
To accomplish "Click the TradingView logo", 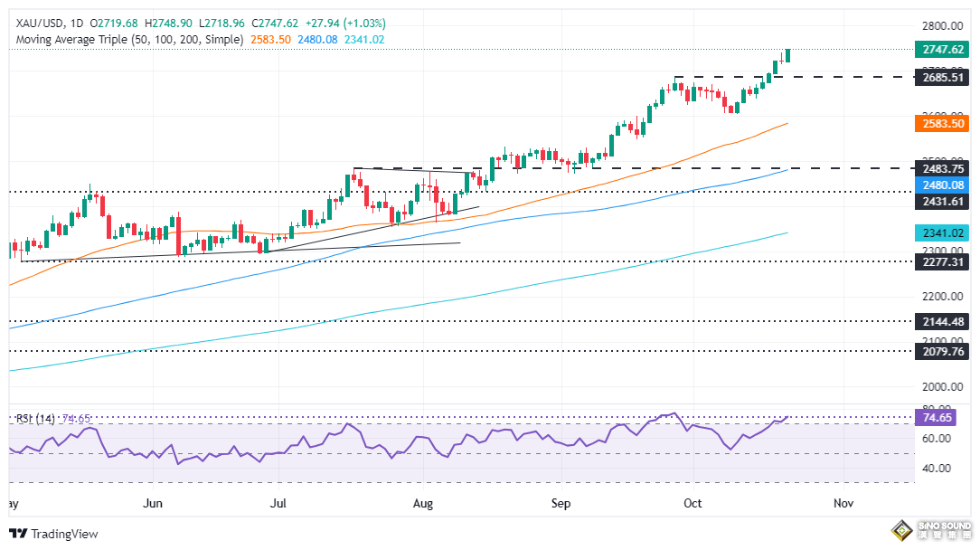I will tap(54, 534).
